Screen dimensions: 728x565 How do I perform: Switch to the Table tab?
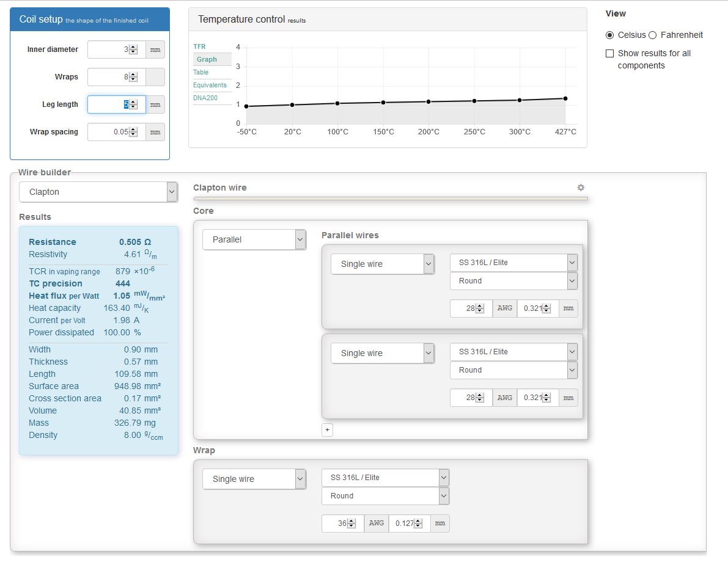tap(200, 72)
